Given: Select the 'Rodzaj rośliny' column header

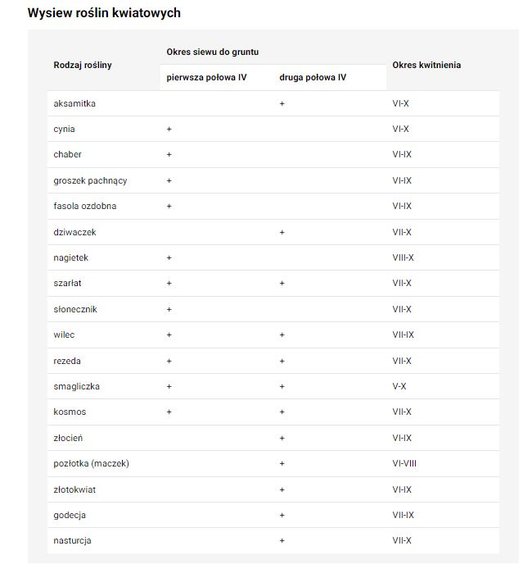Looking at the screenshot, I should pos(83,65).
